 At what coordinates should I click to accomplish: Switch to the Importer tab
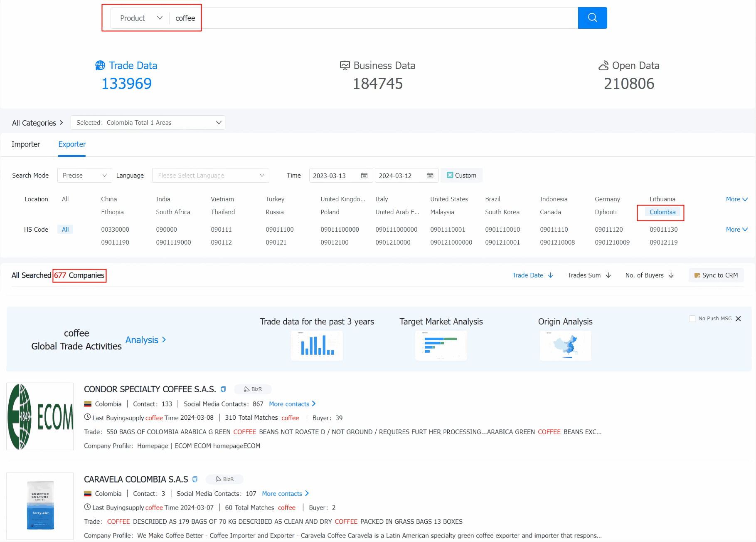point(26,144)
